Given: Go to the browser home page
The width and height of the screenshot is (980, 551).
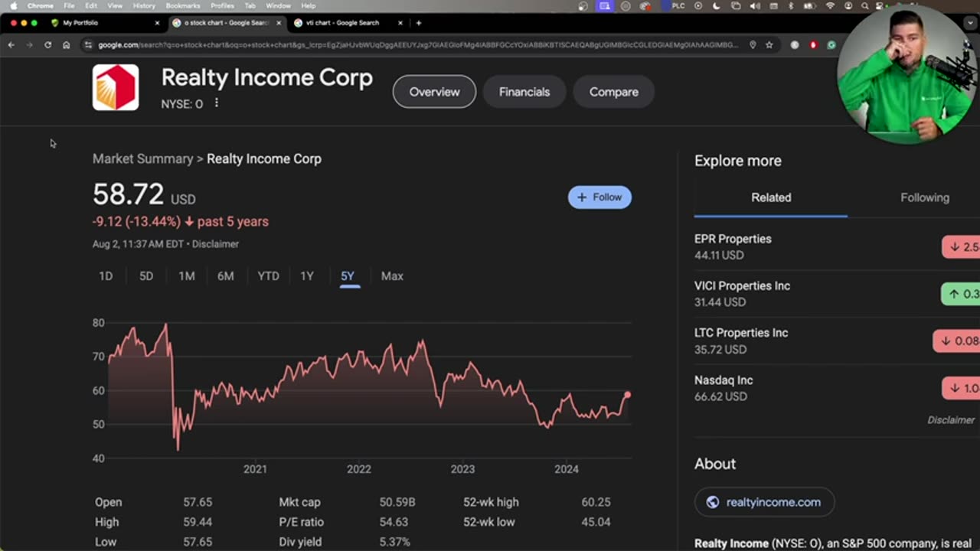Looking at the screenshot, I should click(x=66, y=45).
